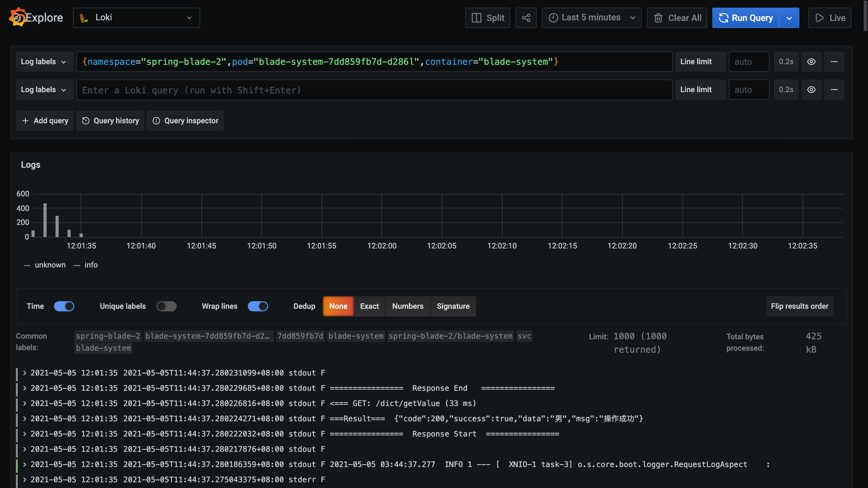Expand the INFO RequestLogAspect log line
This screenshot has width=868, height=488.
pyautogui.click(x=24, y=464)
